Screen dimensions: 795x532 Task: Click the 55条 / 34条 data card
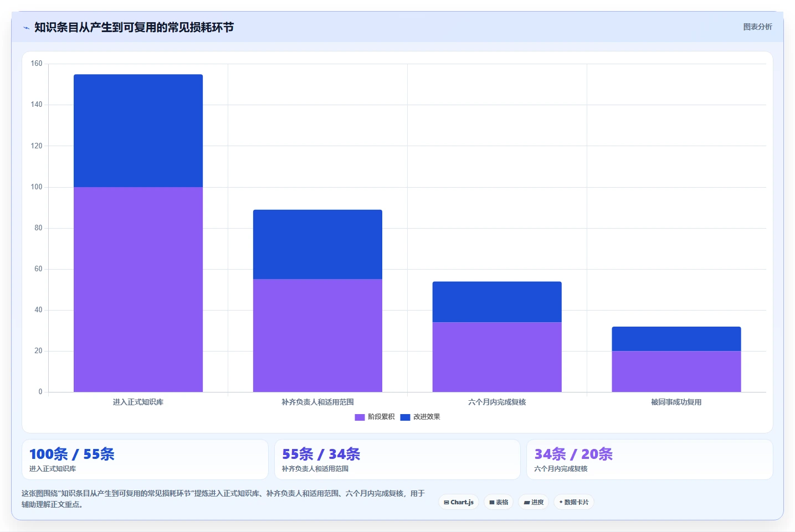[397, 459]
